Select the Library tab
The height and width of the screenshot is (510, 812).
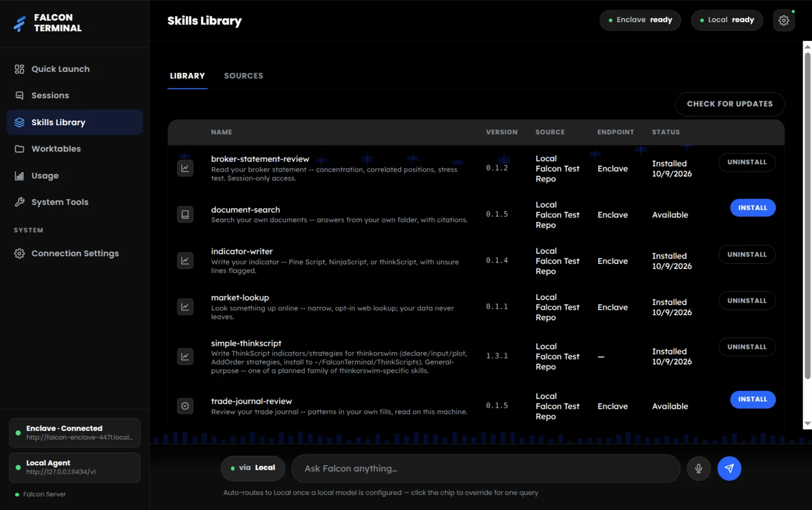point(187,76)
